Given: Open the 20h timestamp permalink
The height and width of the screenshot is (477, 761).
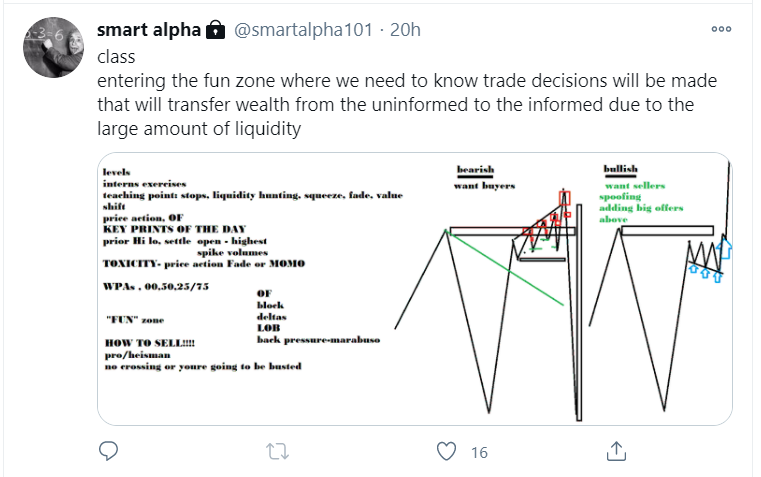Looking at the screenshot, I should [x=404, y=30].
